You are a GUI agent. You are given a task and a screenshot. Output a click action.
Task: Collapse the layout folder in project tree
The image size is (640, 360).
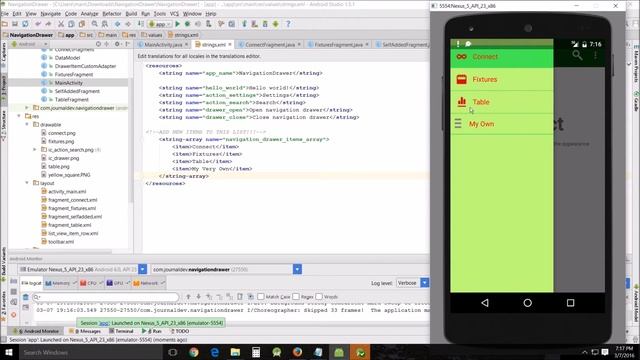click(27, 183)
